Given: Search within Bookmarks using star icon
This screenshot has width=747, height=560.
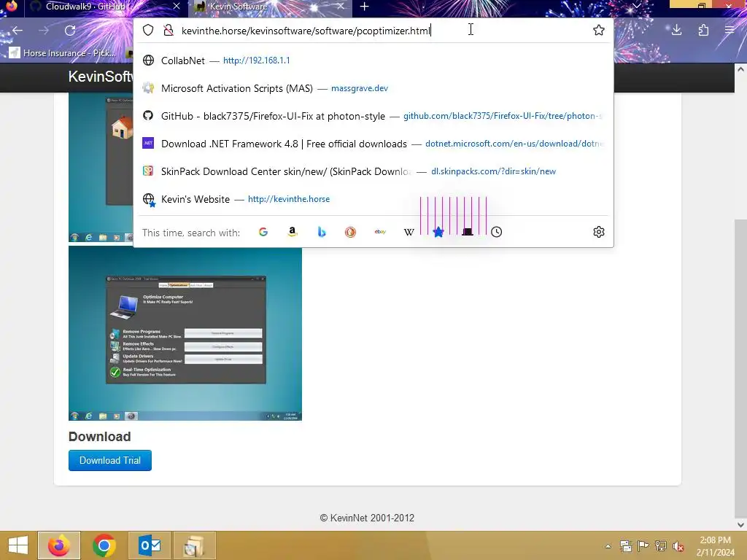Looking at the screenshot, I should click(438, 232).
